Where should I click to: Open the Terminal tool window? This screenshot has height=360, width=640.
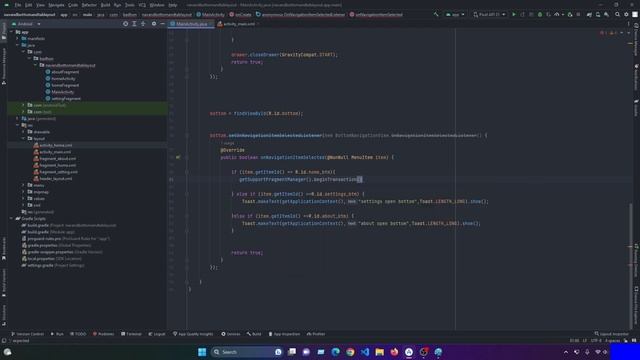click(131, 334)
